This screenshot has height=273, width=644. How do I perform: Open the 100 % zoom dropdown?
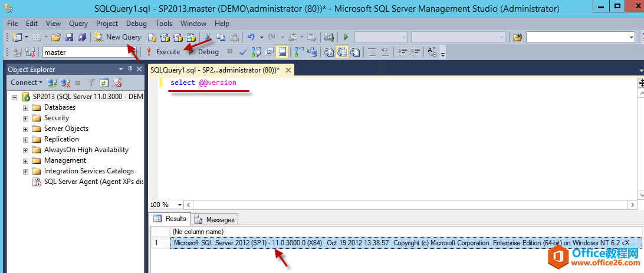(x=180, y=205)
